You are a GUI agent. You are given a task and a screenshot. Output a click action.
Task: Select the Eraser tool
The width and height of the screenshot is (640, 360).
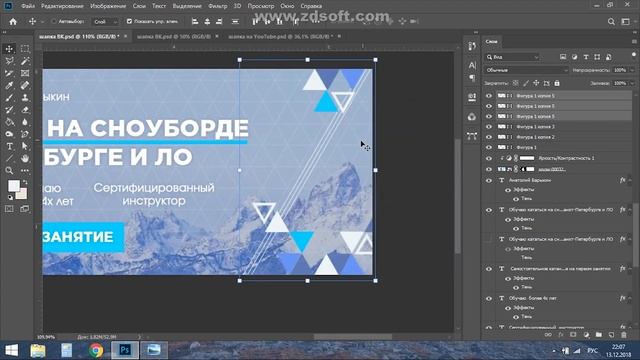click(x=25, y=110)
